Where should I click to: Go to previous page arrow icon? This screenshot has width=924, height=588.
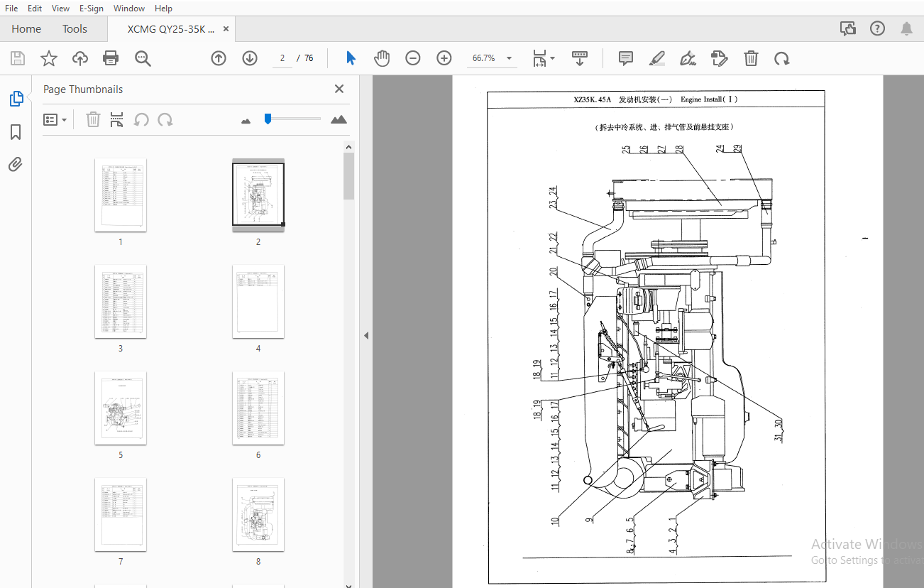(219, 58)
